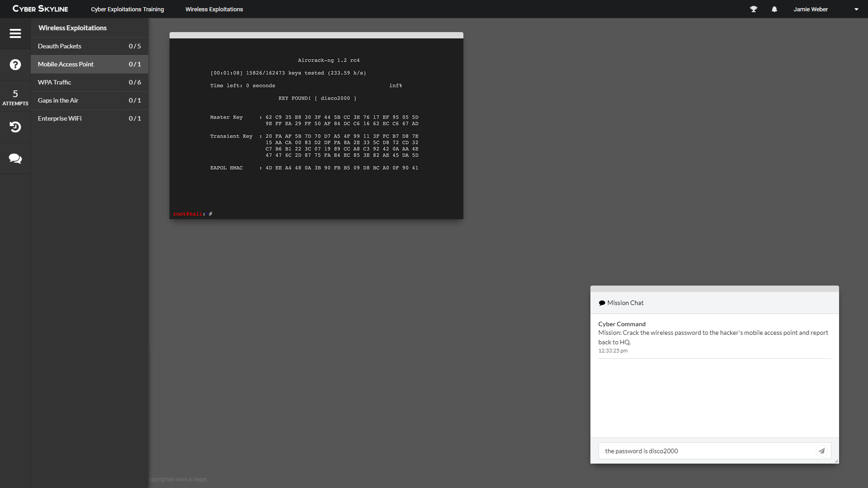Open the attempts history clock icon
868x488 pixels.
click(x=15, y=127)
